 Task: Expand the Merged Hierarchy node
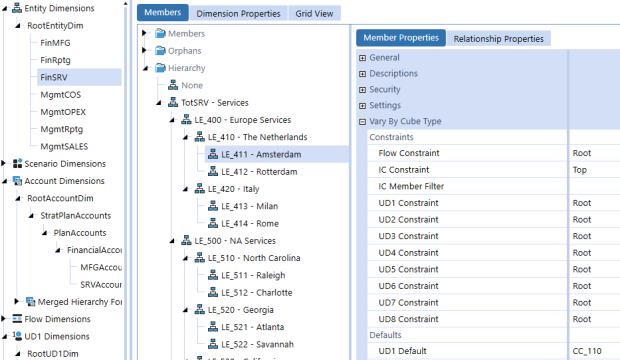17,301
